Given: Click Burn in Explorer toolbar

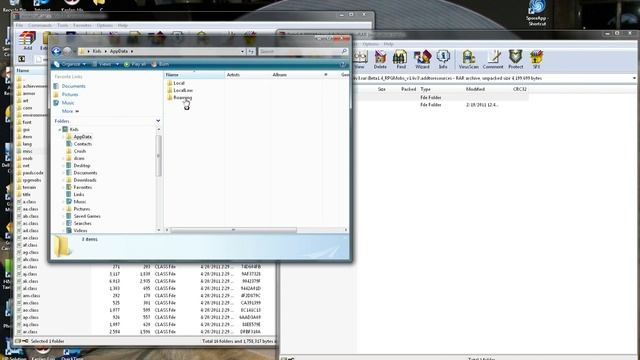Looking at the screenshot, I should tap(160, 64).
